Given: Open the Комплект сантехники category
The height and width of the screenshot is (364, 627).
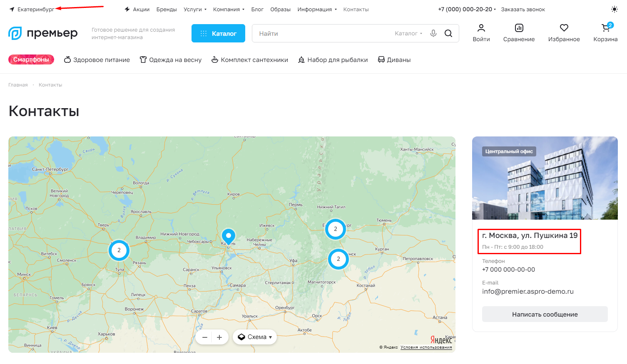Looking at the screenshot, I should (x=250, y=60).
